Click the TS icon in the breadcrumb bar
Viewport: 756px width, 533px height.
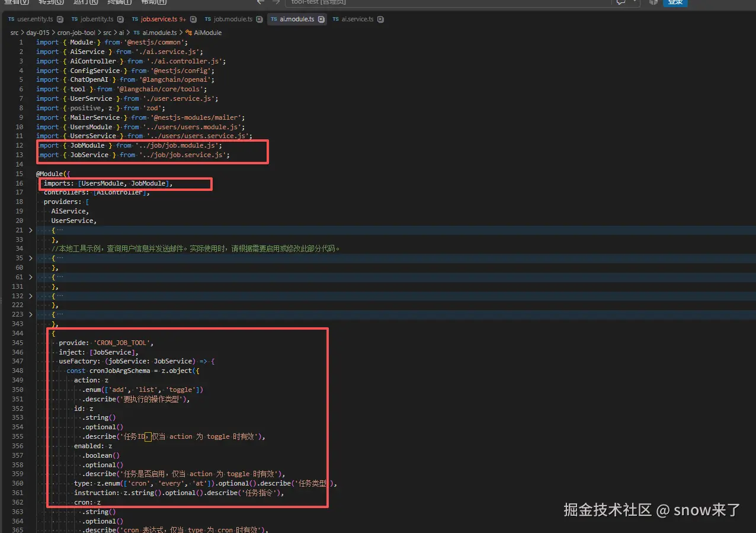coord(137,33)
